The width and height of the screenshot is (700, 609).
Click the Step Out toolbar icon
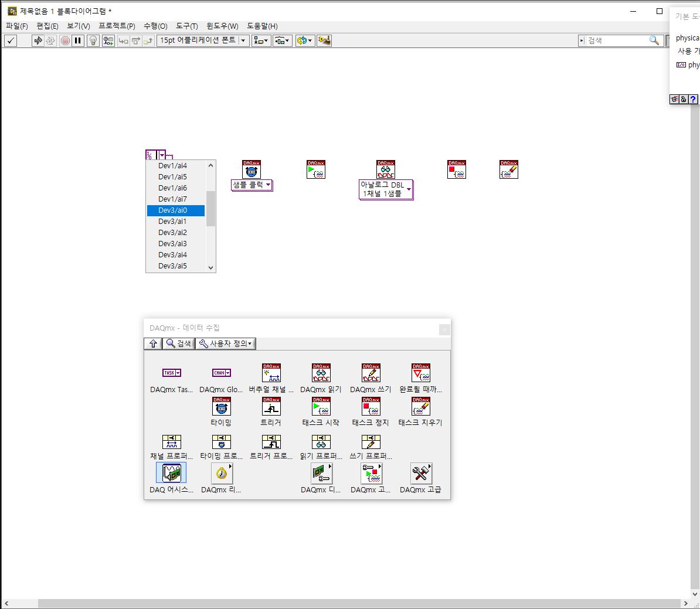coord(148,40)
